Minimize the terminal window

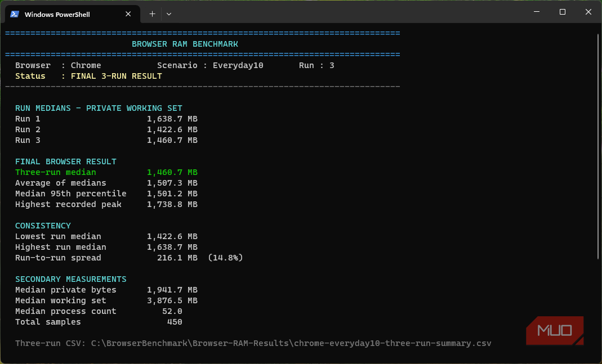[x=537, y=12]
